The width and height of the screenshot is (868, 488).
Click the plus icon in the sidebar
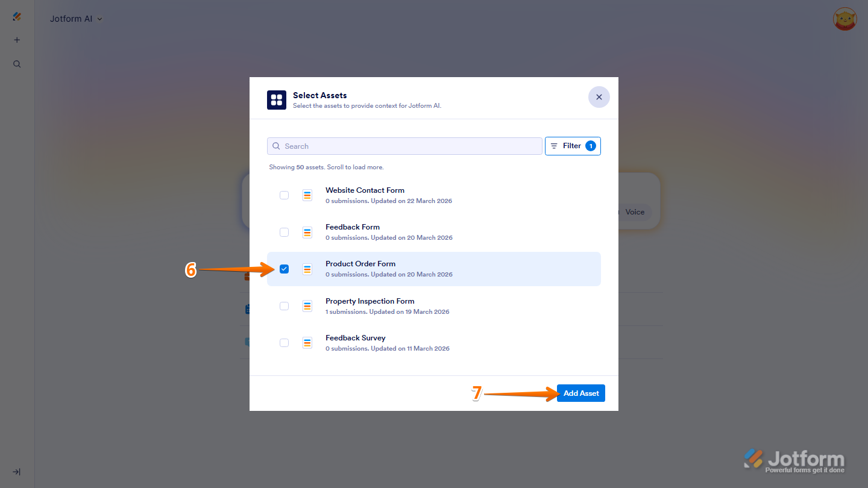[16, 40]
